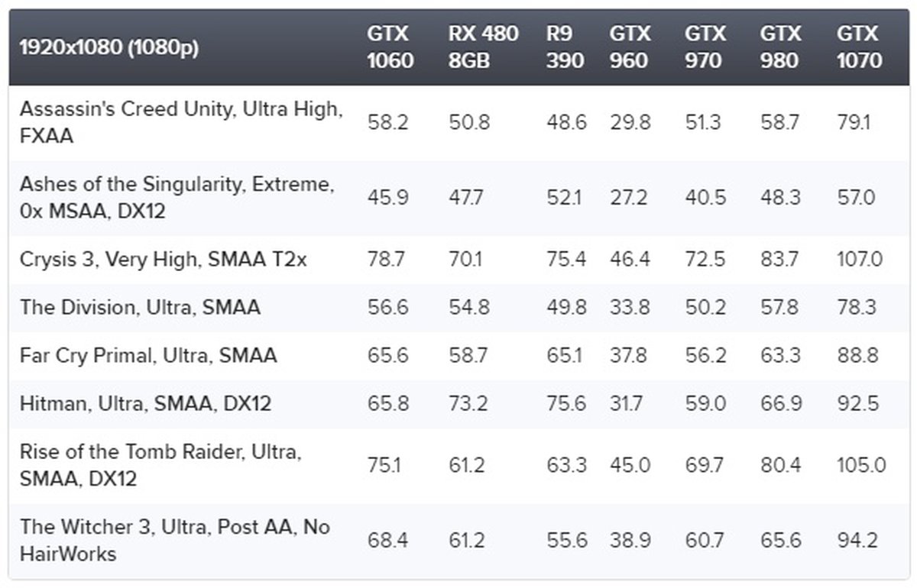Image resolution: width=917 pixels, height=588 pixels.
Task: Click the Rise of the Tomb Raider label
Action: pos(160,465)
